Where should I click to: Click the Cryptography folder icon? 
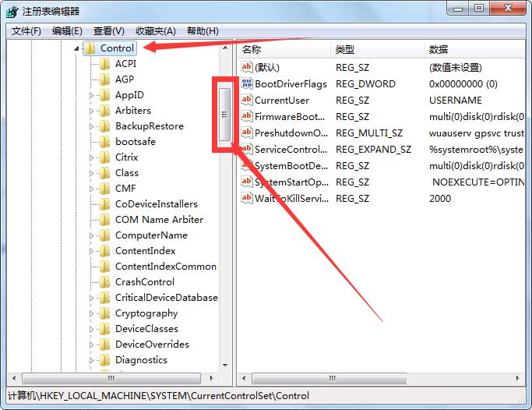pyautogui.click(x=105, y=313)
